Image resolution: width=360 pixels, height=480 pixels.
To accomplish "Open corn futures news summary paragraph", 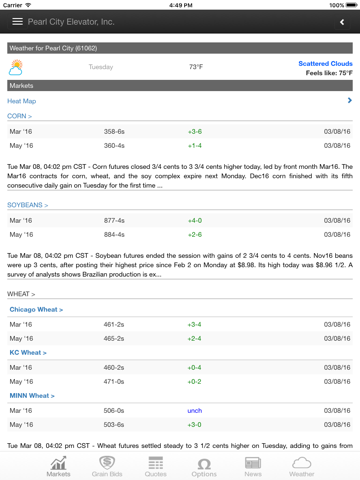I will click(180, 176).
